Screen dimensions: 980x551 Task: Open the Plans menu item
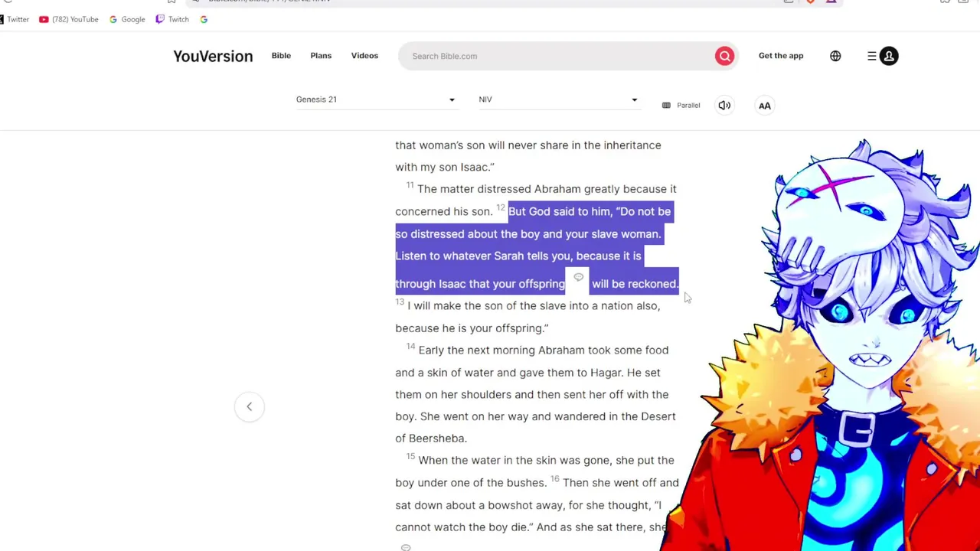(321, 56)
